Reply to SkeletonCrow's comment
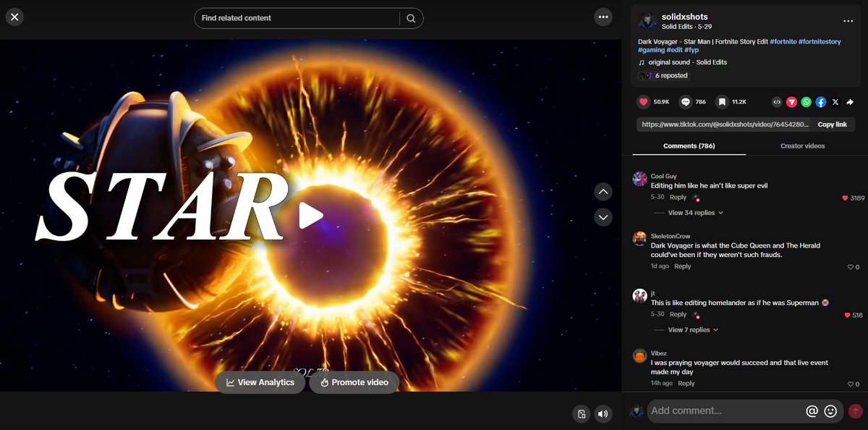868x430 pixels. (683, 266)
